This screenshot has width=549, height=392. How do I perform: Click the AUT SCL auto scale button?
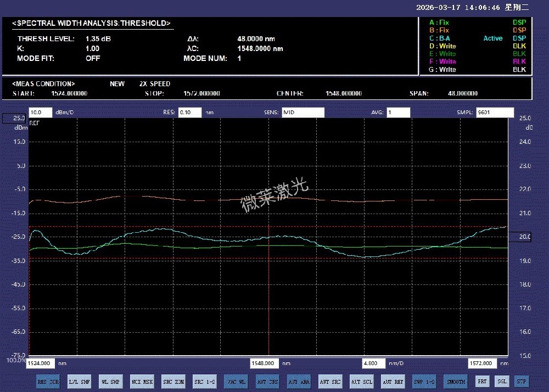[x=362, y=382]
